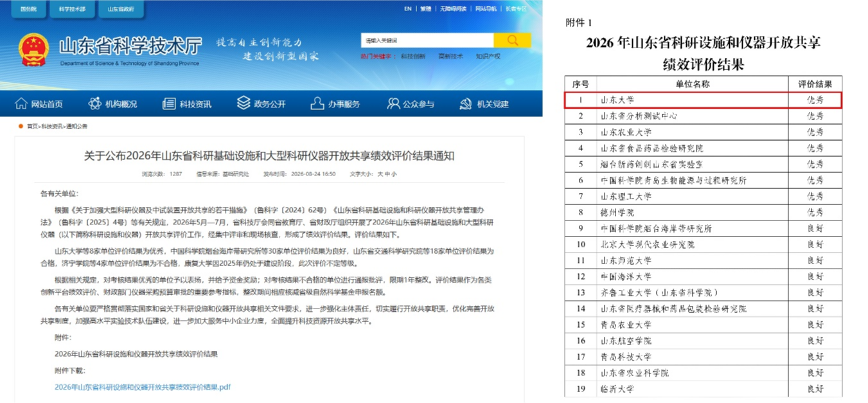Select the 北京大学现代农业研究院 row
This screenshot has width=868, height=403.
704,245
